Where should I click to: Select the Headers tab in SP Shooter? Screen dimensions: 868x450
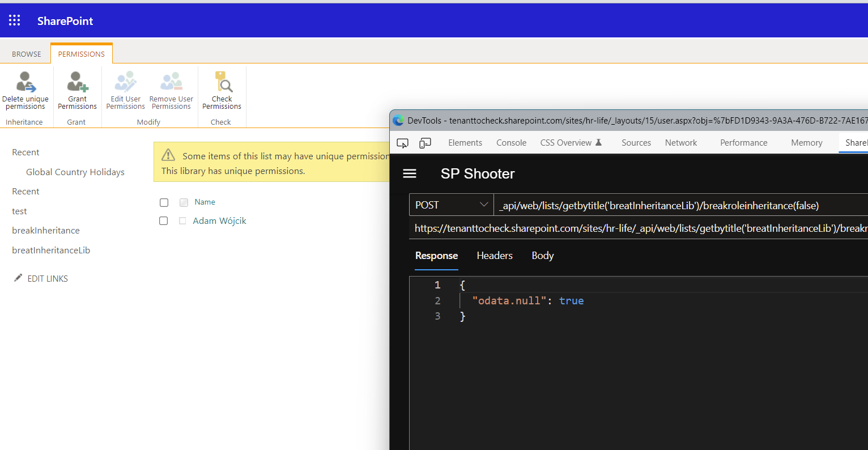[x=495, y=256]
